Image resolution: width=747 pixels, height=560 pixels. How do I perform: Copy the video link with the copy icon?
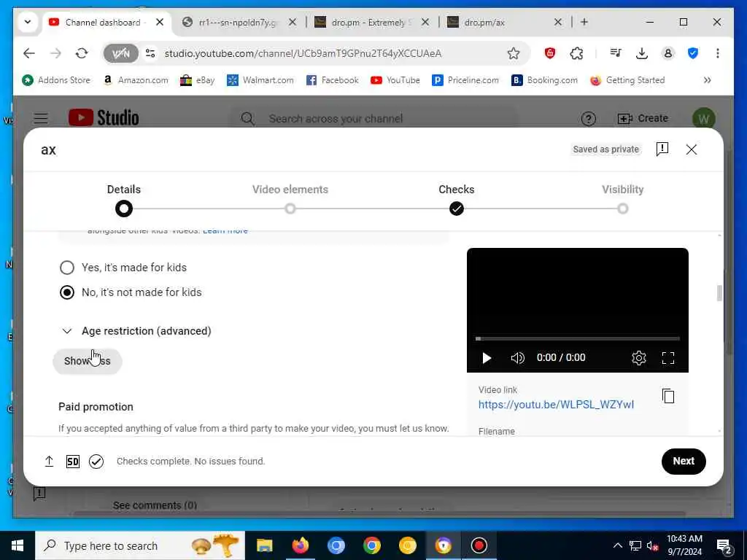tap(668, 396)
